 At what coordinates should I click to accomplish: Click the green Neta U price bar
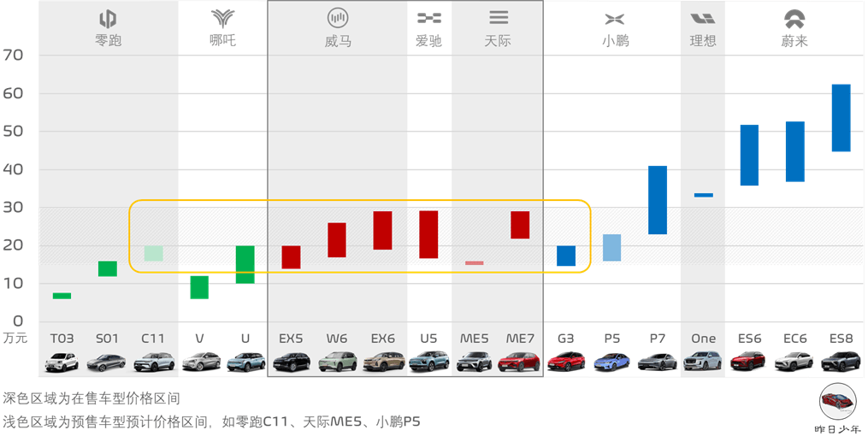(245, 264)
